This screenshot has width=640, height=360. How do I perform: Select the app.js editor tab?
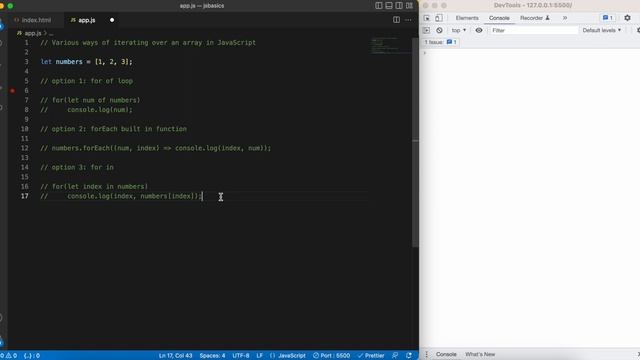(87, 20)
